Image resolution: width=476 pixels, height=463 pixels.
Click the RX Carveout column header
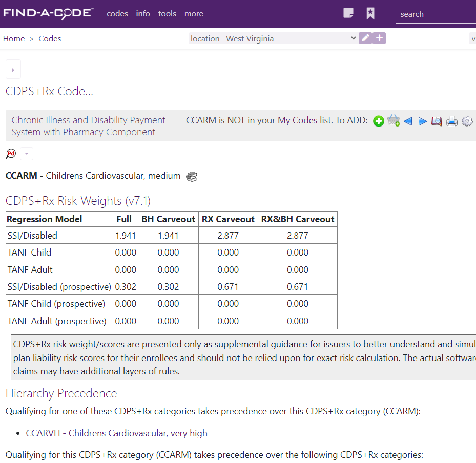point(228,219)
